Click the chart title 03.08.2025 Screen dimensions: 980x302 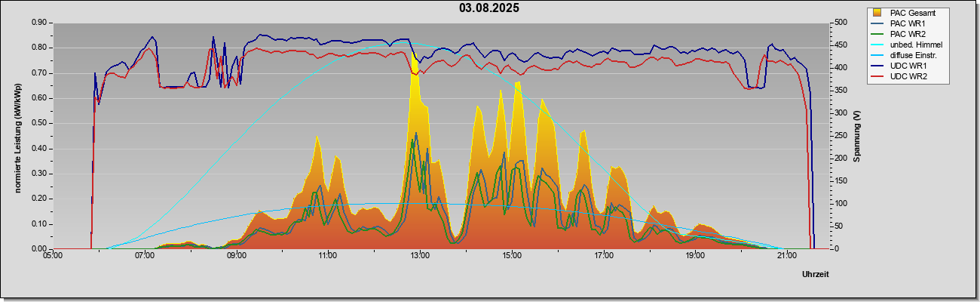(x=489, y=8)
